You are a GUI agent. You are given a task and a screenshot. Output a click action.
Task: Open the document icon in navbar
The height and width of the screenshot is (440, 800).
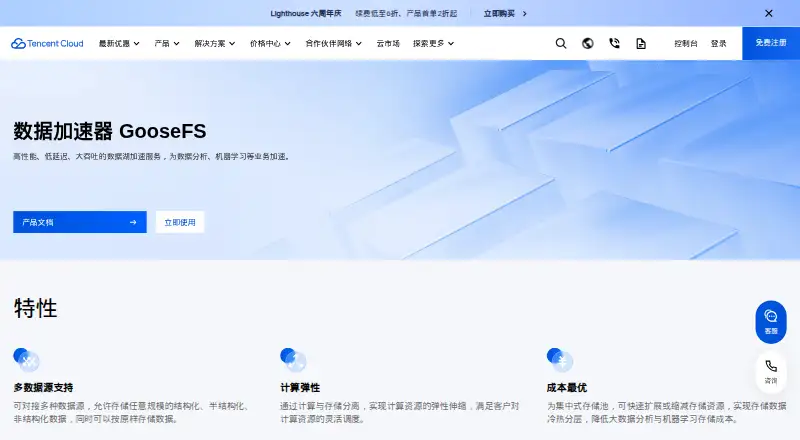click(x=641, y=43)
